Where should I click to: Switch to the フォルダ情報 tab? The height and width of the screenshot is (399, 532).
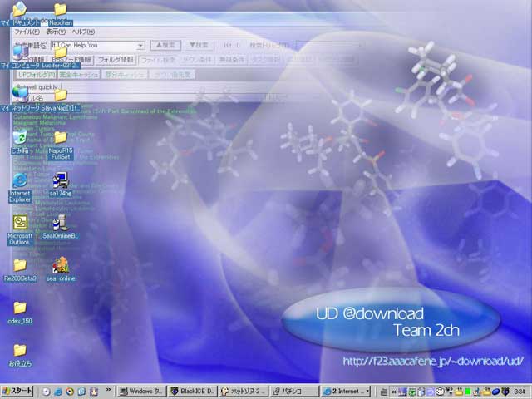pos(116,60)
